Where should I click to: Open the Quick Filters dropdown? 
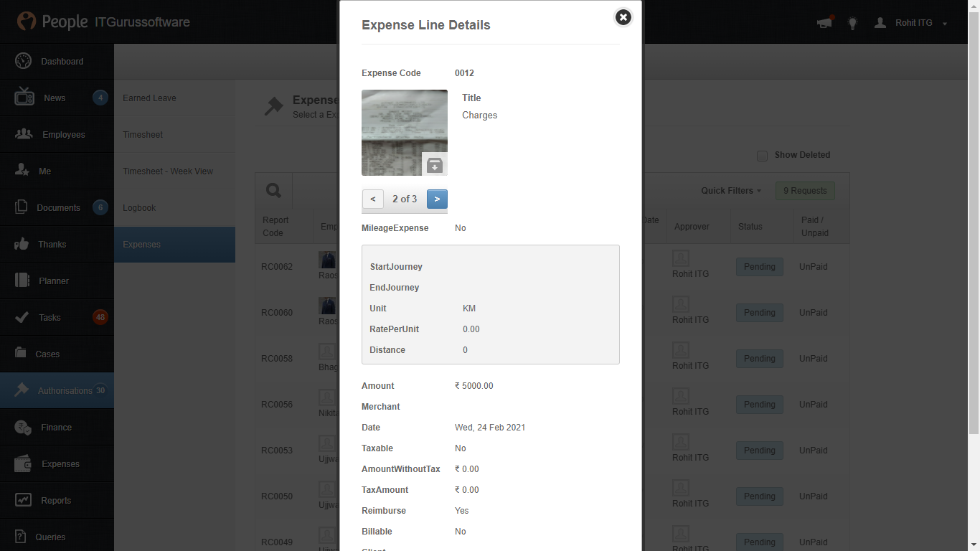pos(732,191)
